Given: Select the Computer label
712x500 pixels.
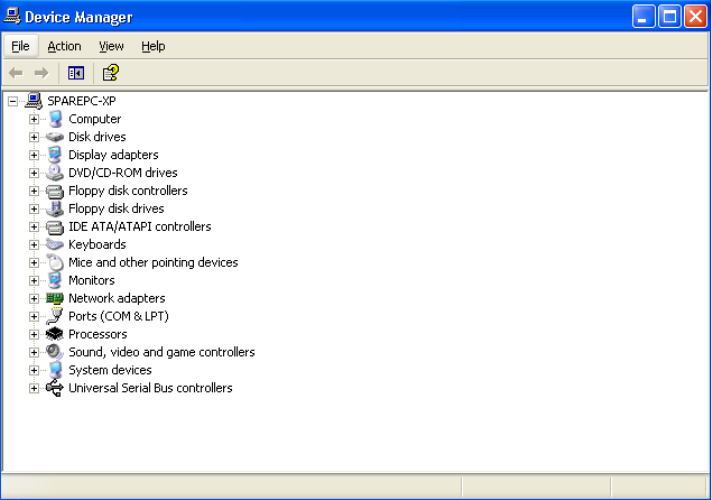Looking at the screenshot, I should click(94, 119).
